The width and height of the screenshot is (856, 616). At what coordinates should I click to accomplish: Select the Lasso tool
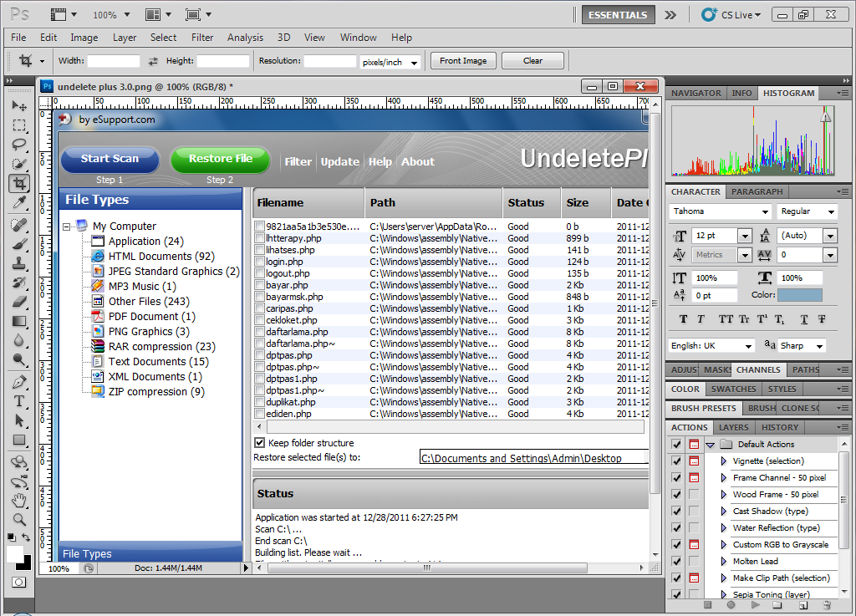pos(19,145)
